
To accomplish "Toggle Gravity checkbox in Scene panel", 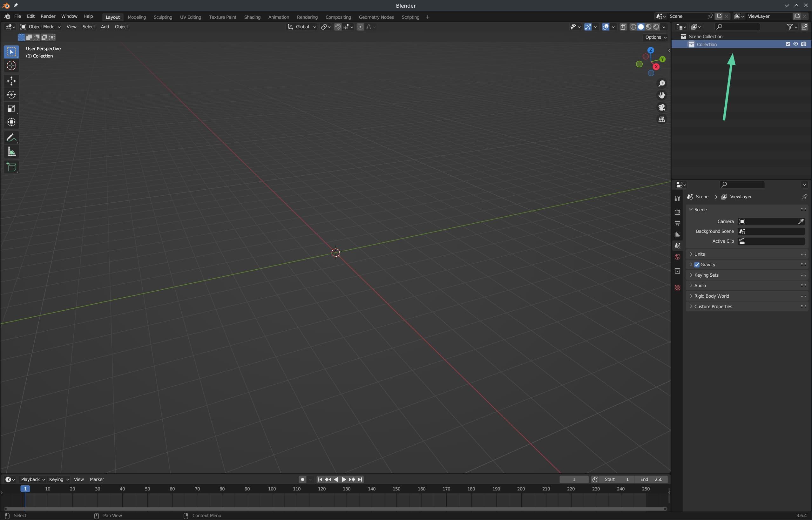I will pos(697,264).
